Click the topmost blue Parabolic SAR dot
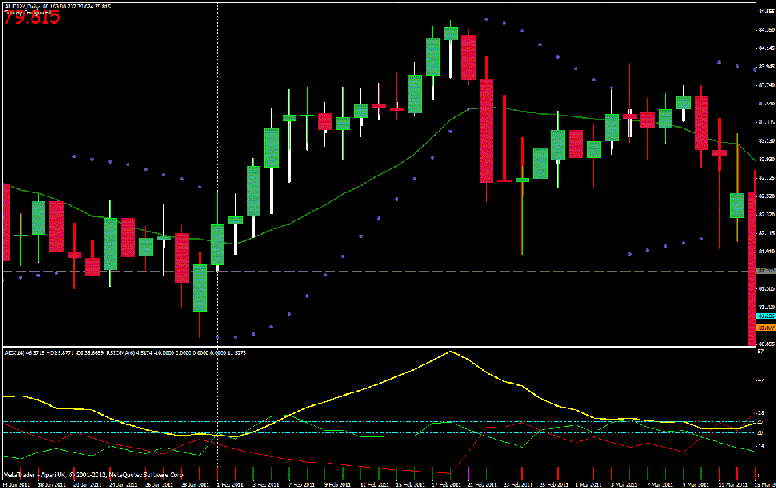Image resolution: width=776 pixels, height=488 pixels. click(x=486, y=17)
